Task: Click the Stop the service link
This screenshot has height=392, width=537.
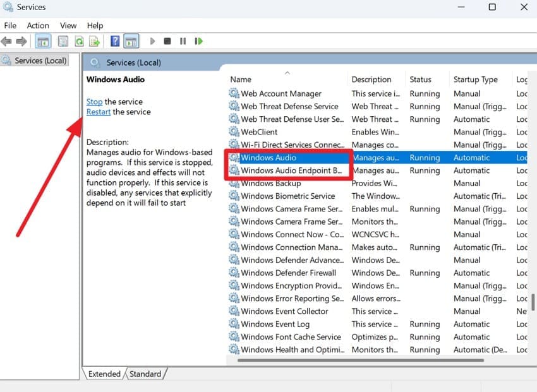Action: tap(94, 102)
